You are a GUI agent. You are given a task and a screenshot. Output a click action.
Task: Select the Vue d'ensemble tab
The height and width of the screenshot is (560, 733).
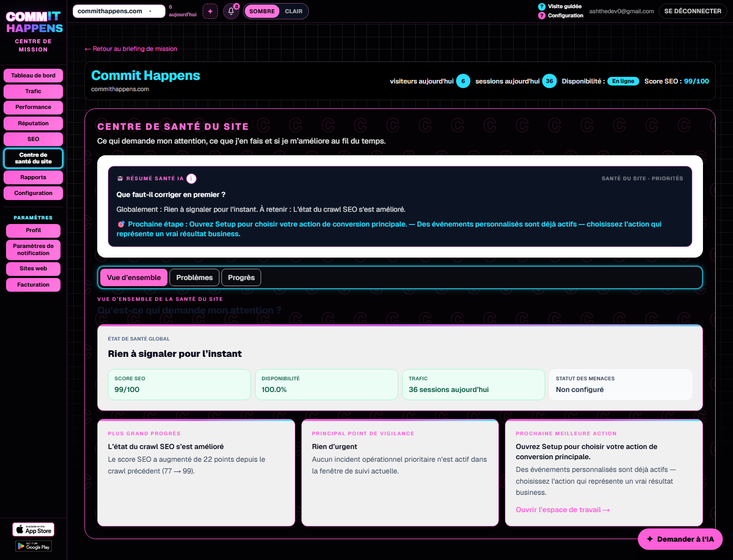click(134, 277)
